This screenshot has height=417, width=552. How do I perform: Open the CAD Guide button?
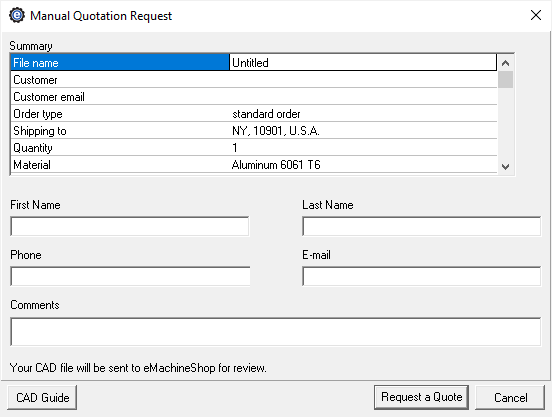[42, 398]
